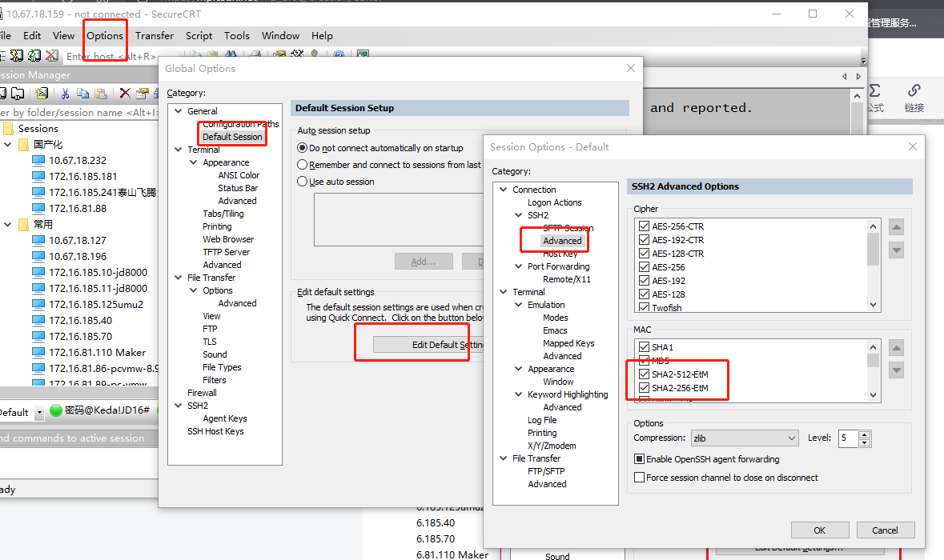Image resolution: width=944 pixels, height=560 pixels.
Task: Uncheck the AES-256-CTR cipher option
Action: [x=645, y=226]
